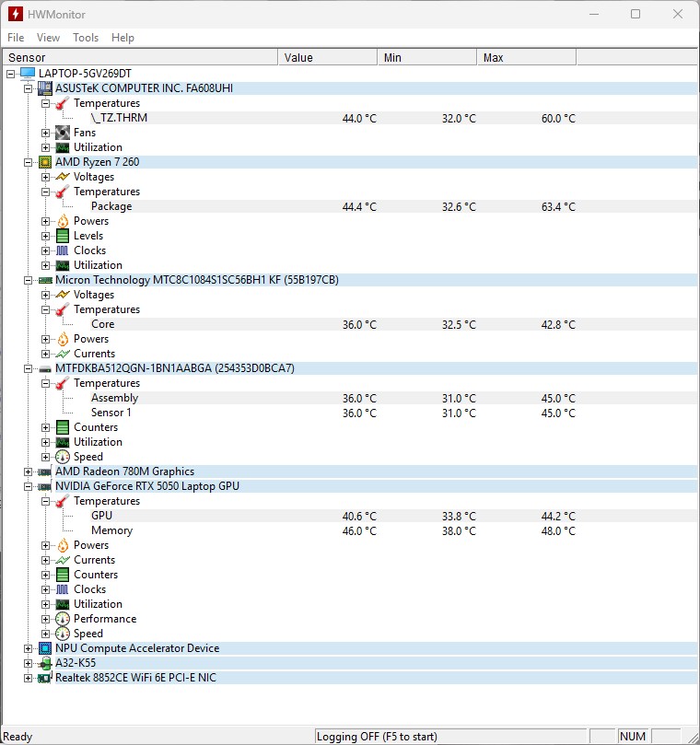700x745 pixels.
Task: Expand the AMD Radeon 780M Graphics node
Action: pyautogui.click(x=28, y=471)
